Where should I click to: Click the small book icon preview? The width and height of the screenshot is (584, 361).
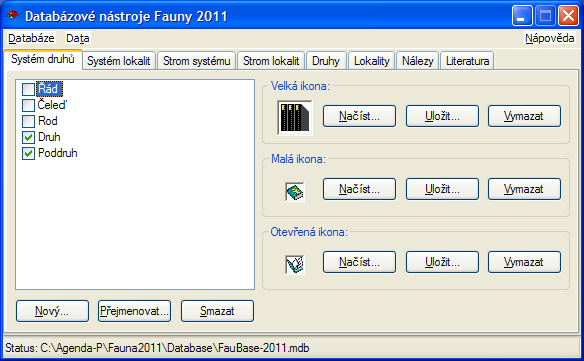point(295,191)
